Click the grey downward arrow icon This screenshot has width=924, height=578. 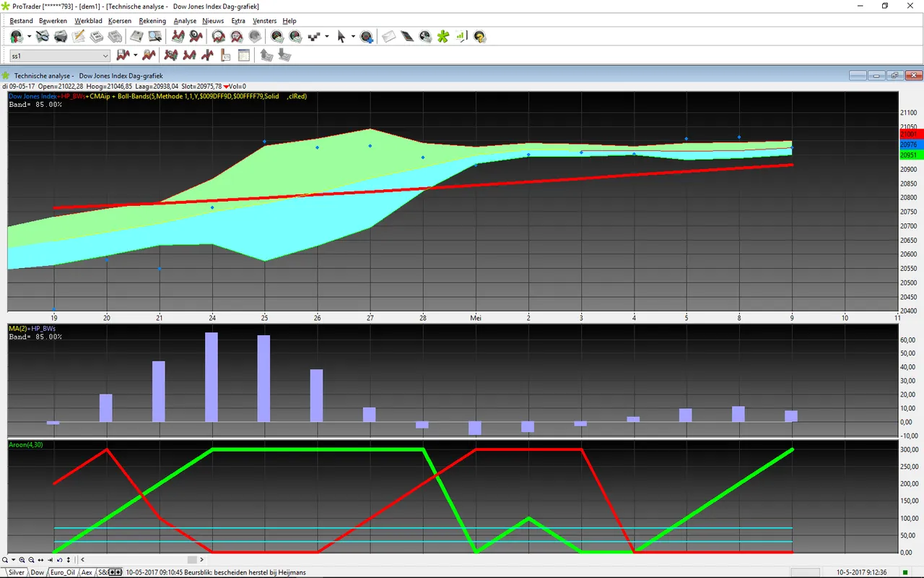point(284,55)
